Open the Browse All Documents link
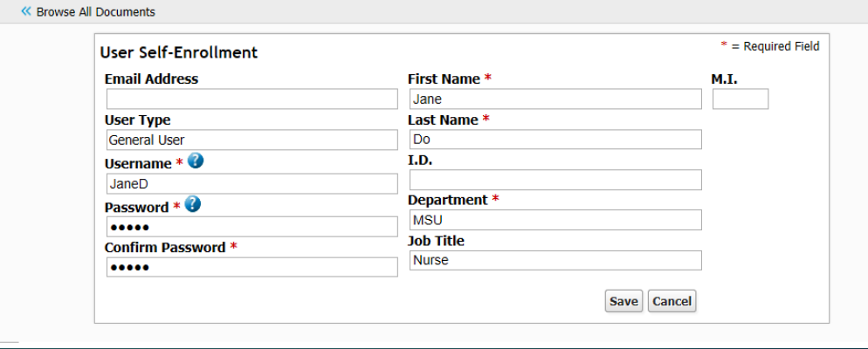The height and width of the screenshot is (349, 868). point(96,11)
